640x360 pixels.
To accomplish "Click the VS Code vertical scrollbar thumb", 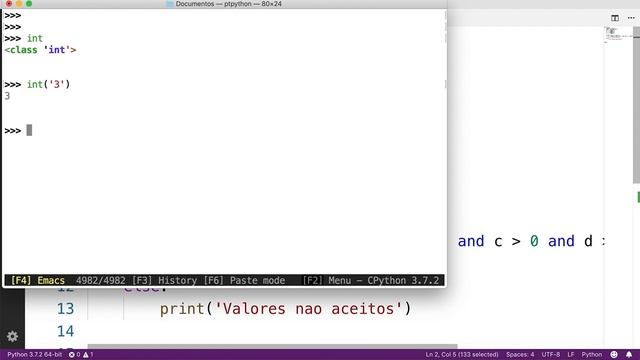I will pos(636,105).
